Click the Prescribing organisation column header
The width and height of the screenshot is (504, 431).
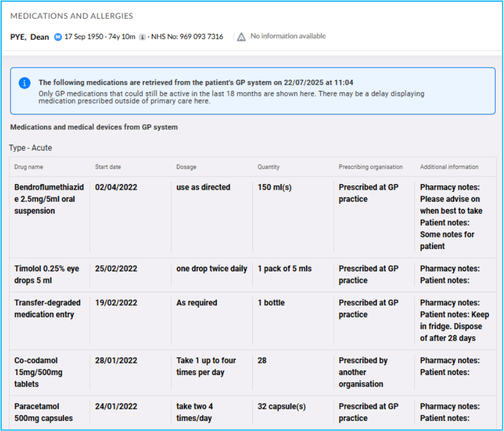coord(370,167)
